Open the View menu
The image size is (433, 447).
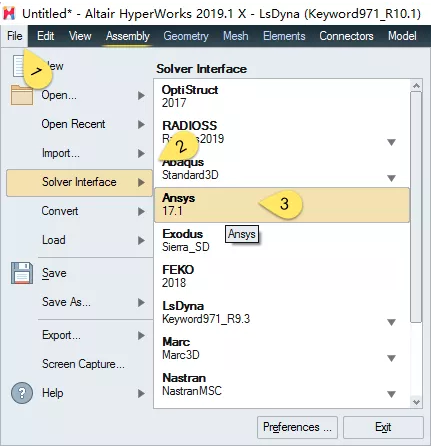pos(80,36)
